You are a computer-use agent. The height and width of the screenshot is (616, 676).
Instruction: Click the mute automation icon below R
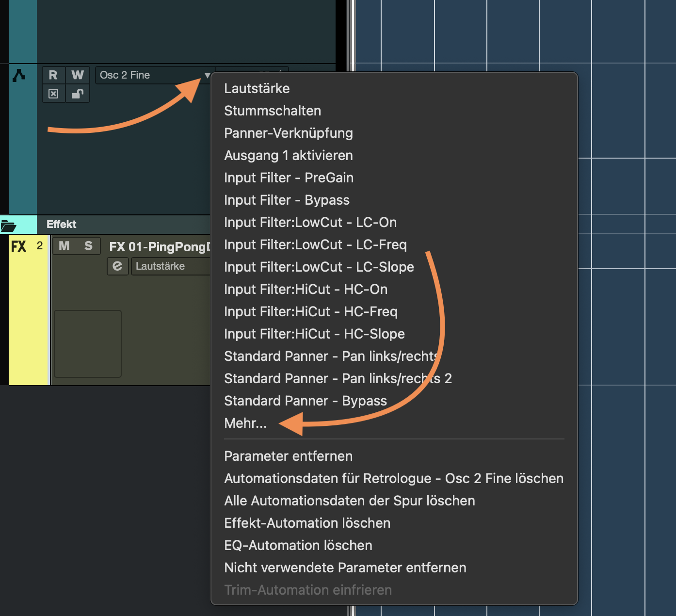53,94
